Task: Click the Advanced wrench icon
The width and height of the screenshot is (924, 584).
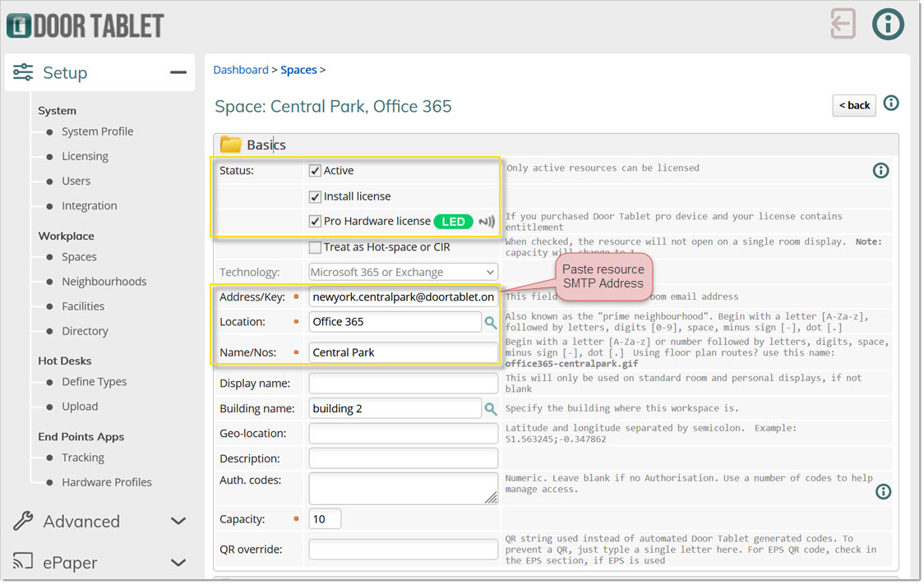Action: [23, 521]
